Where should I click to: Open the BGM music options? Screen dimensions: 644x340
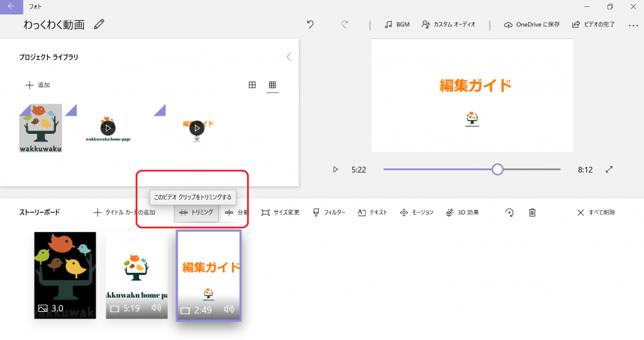pyautogui.click(x=397, y=25)
